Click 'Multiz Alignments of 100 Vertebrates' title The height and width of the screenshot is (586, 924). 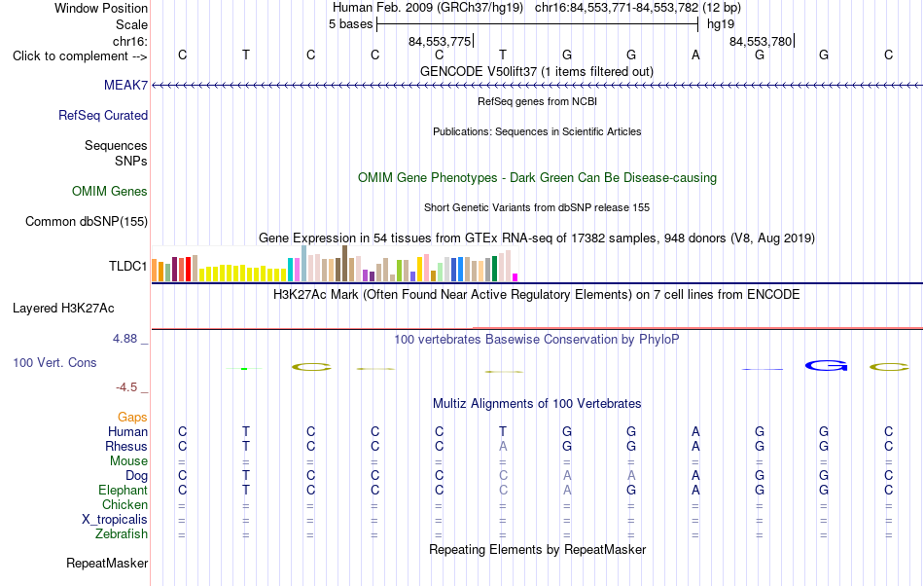(x=537, y=404)
